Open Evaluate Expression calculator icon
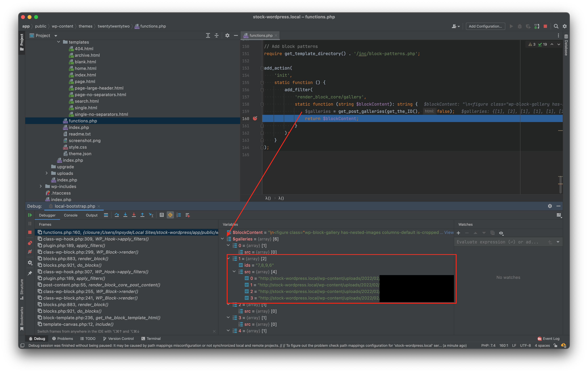 click(162, 215)
